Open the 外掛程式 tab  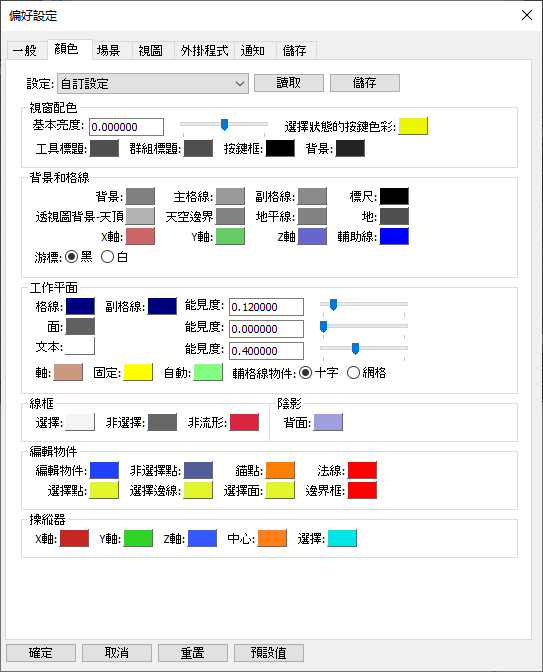click(204, 51)
